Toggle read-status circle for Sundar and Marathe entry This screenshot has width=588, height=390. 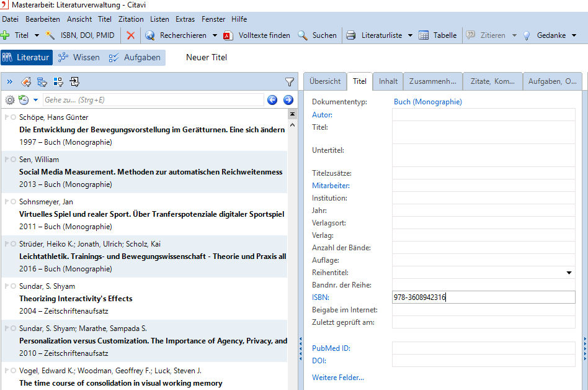click(x=13, y=328)
